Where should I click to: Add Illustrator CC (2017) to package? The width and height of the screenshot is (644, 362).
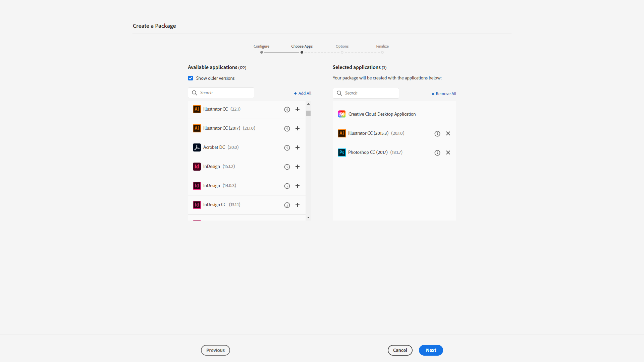click(x=298, y=128)
